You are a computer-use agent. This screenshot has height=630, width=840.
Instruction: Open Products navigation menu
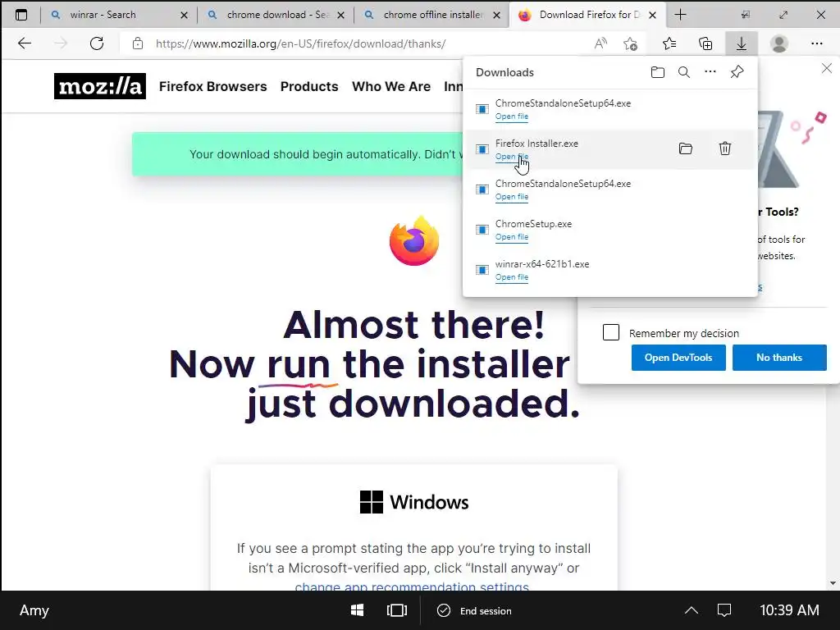point(309,86)
